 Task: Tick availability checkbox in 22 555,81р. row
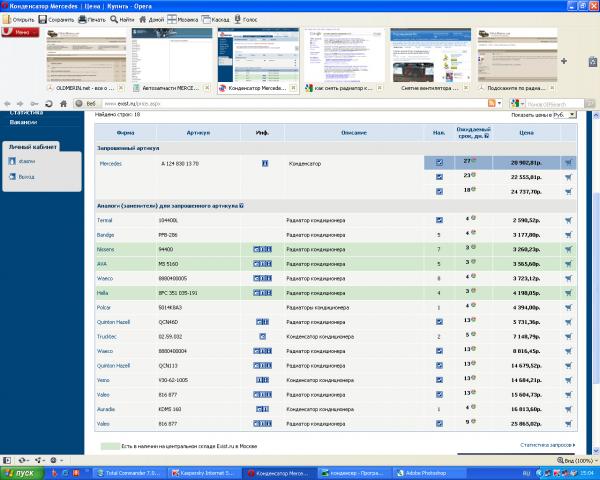(439, 177)
